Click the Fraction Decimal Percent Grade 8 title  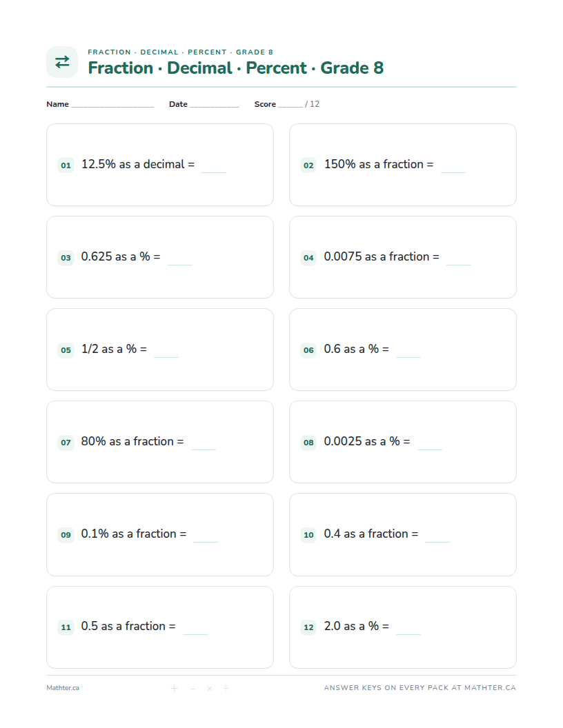tap(236, 68)
